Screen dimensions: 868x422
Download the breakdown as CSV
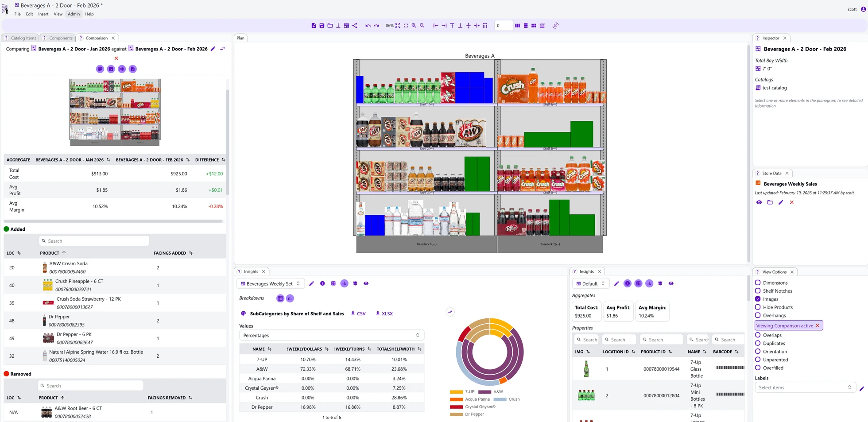point(358,314)
